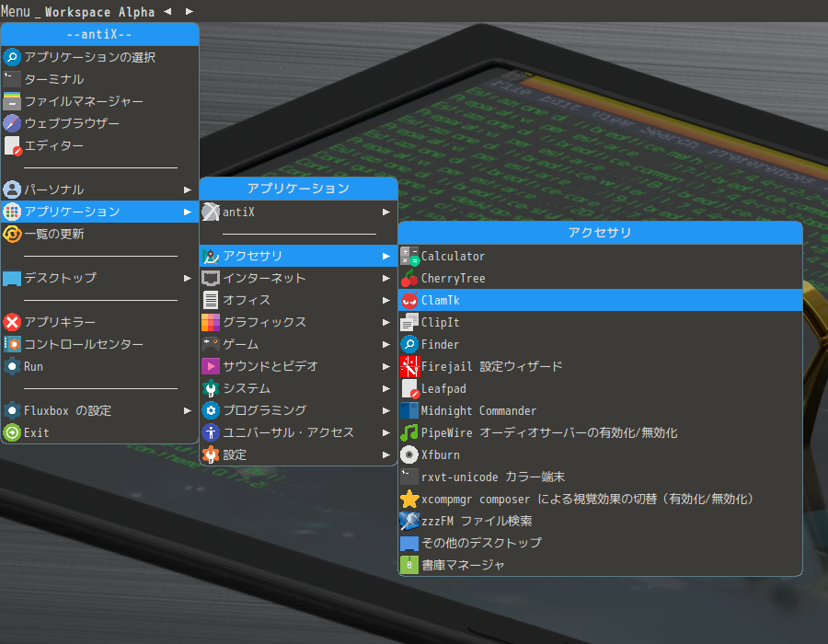Click the PipeWire music note icon

[409, 432]
